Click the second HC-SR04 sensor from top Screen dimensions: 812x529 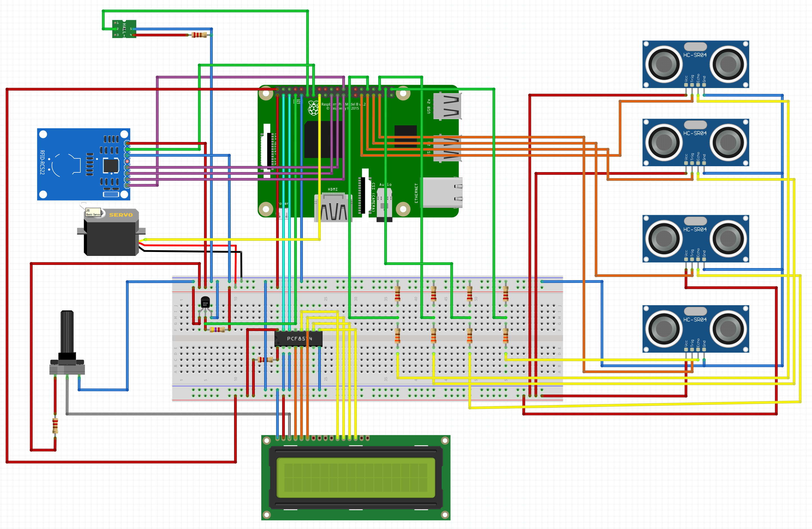pyautogui.click(x=696, y=142)
